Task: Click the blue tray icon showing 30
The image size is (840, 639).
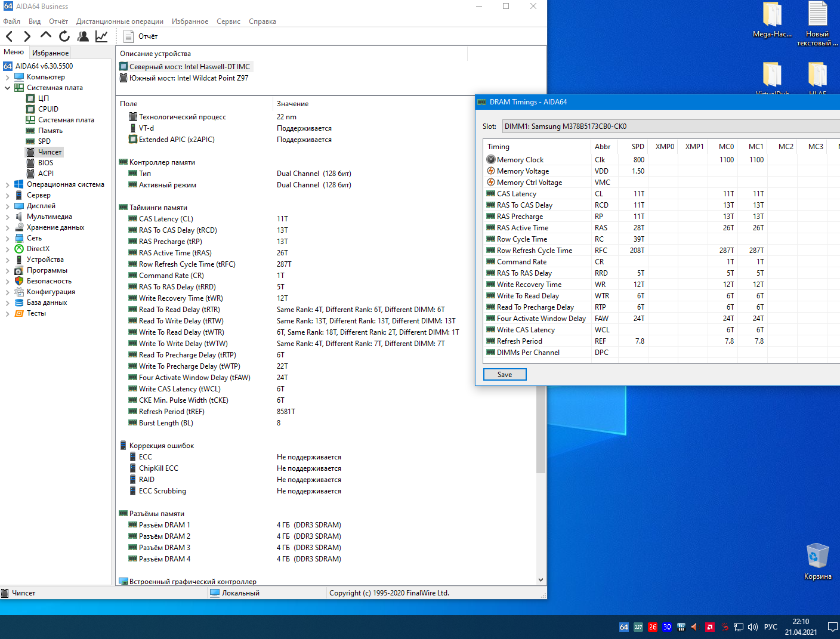Action: pos(667,627)
